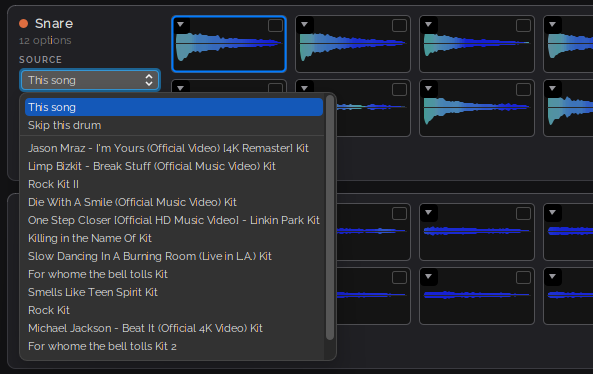The height and width of the screenshot is (374, 593).
Task: Choose 'Rock Kit II' from the list
Action: 174,184
